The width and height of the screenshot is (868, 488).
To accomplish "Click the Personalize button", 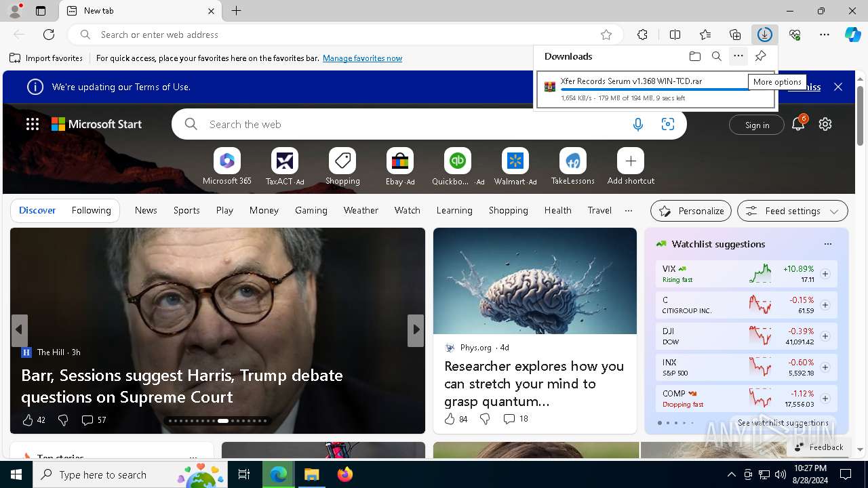I will 691,211.
